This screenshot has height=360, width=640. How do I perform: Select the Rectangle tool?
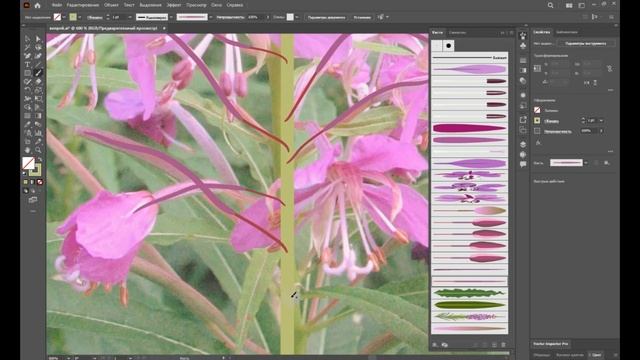28,73
